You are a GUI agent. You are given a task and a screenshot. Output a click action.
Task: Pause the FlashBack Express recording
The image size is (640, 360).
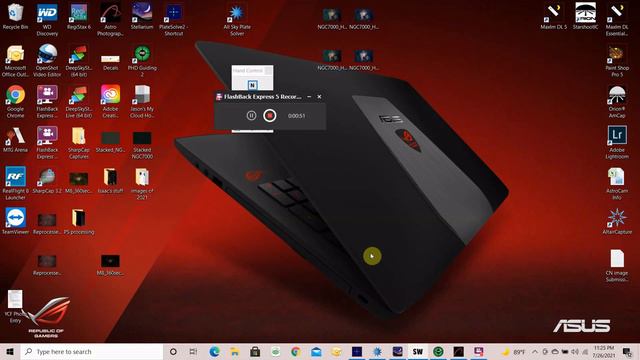point(251,116)
